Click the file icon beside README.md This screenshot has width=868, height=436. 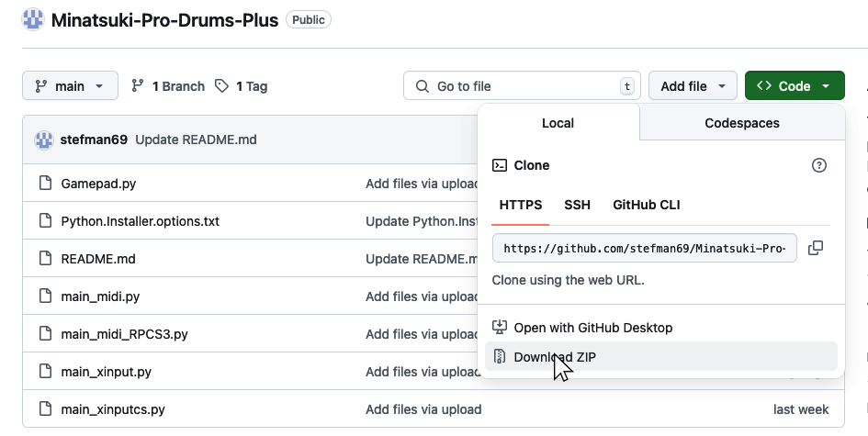45,259
